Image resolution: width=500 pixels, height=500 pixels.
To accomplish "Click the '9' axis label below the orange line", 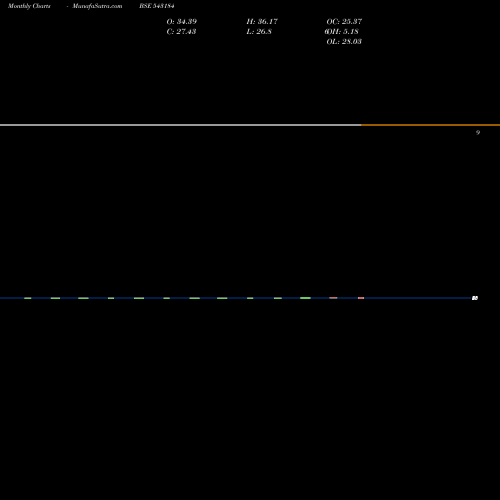I will (x=478, y=133).
